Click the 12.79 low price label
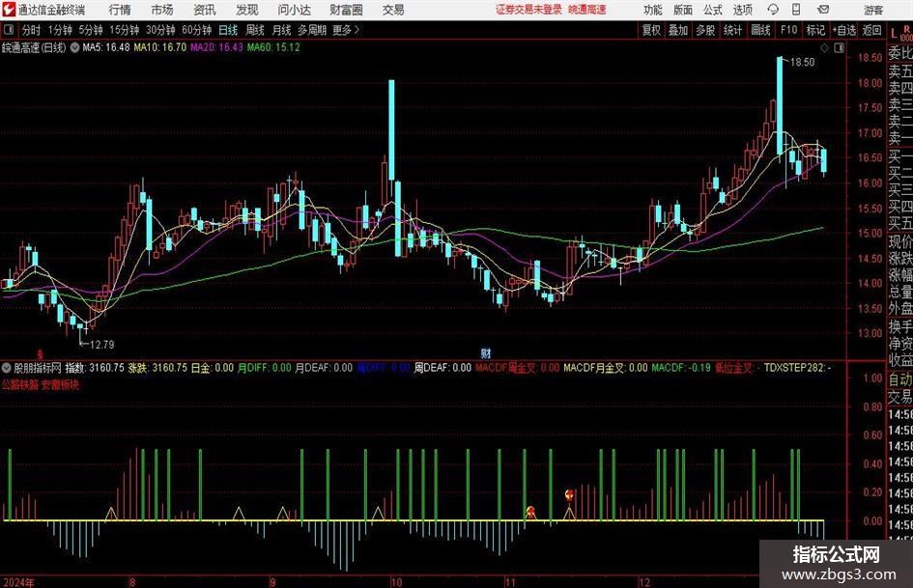The height and width of the screenshot is (588, 913). point(101,345)
